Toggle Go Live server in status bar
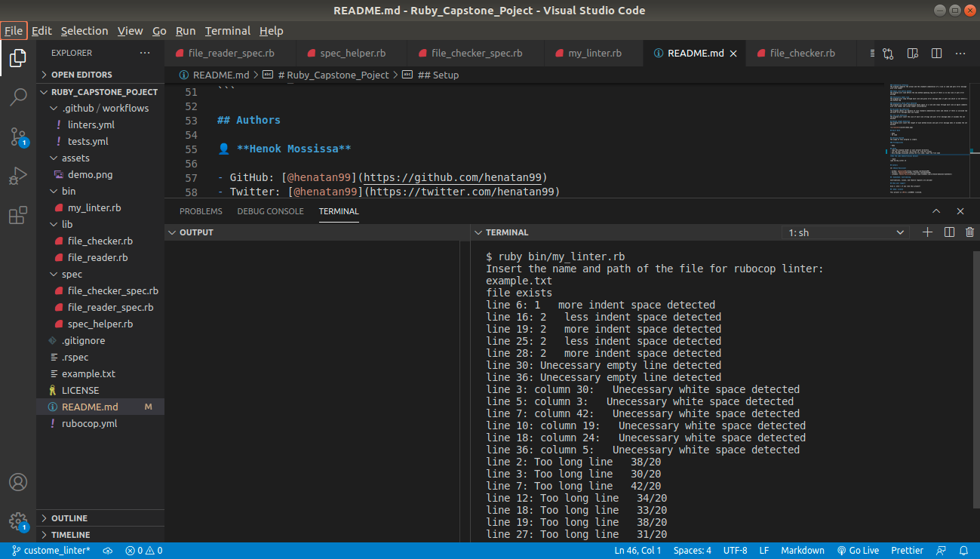The height and width of the screenshot is (559, 980). coord(859,551)
